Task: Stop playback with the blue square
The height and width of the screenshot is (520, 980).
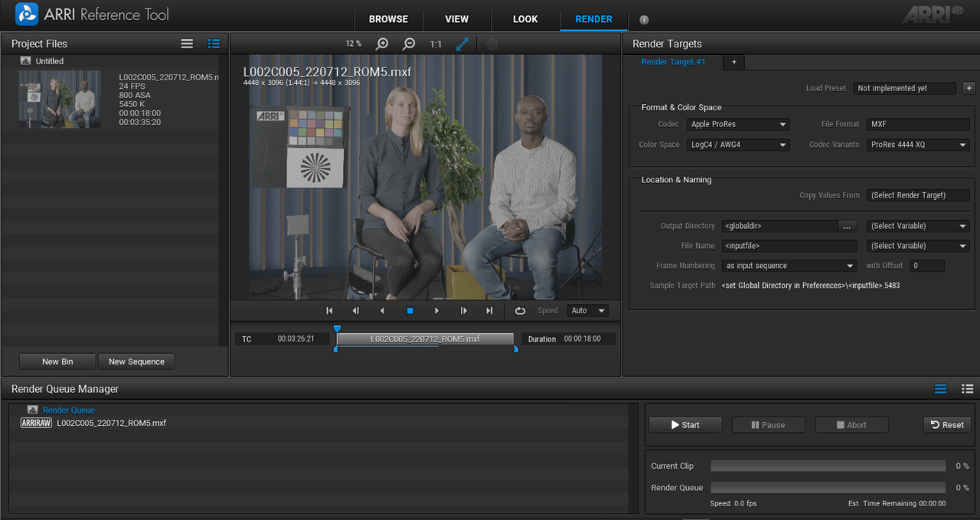Action: [x=410, y=311]
